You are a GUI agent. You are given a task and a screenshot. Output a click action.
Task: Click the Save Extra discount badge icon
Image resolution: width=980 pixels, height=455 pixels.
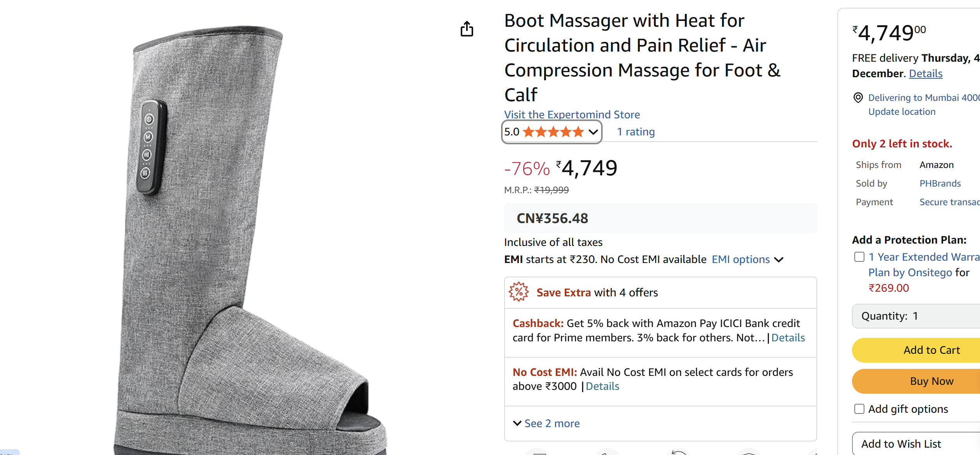[519, 292]
